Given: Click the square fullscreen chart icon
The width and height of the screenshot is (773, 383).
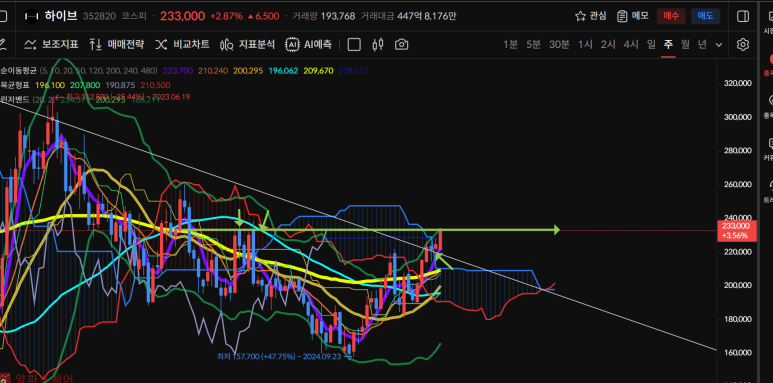Looking at the screenshot, I should coord(354,44).
